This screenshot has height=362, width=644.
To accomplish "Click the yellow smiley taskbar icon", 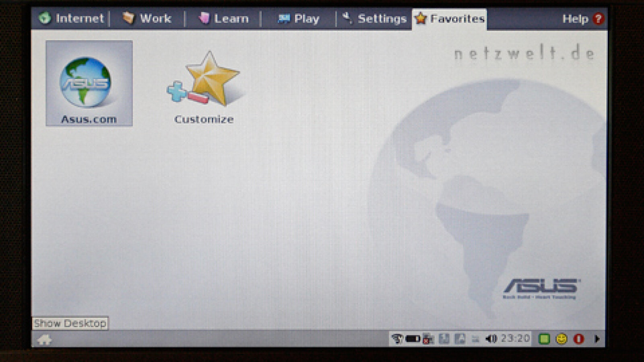I will pos(561,339).
